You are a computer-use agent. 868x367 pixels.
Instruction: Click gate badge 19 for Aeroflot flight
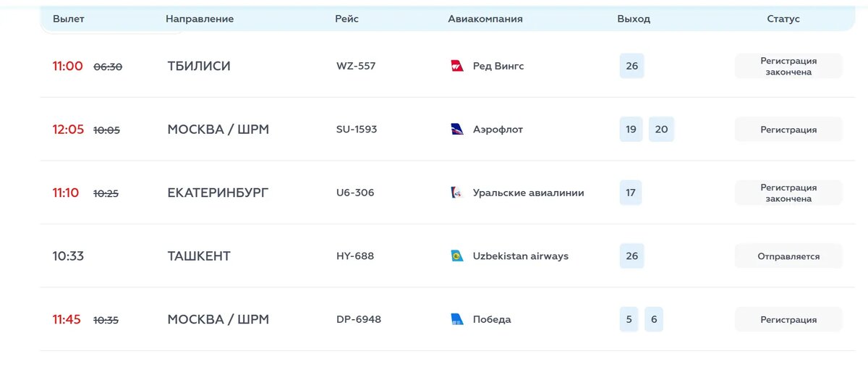631,130
